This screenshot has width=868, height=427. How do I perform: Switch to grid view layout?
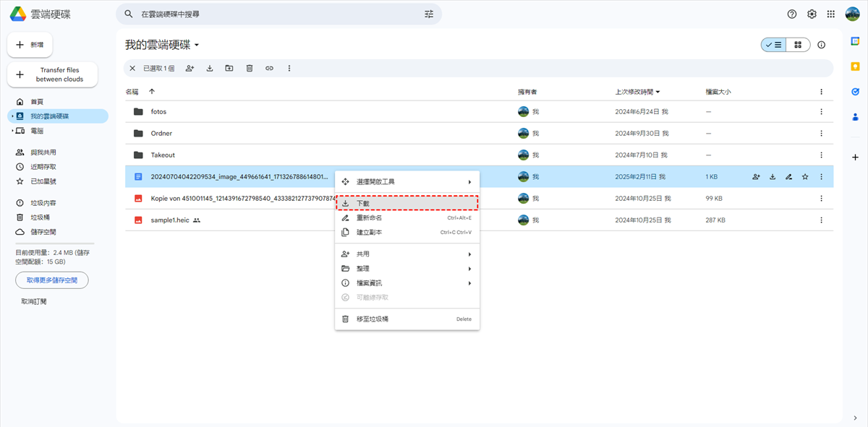tap(798, 45)
